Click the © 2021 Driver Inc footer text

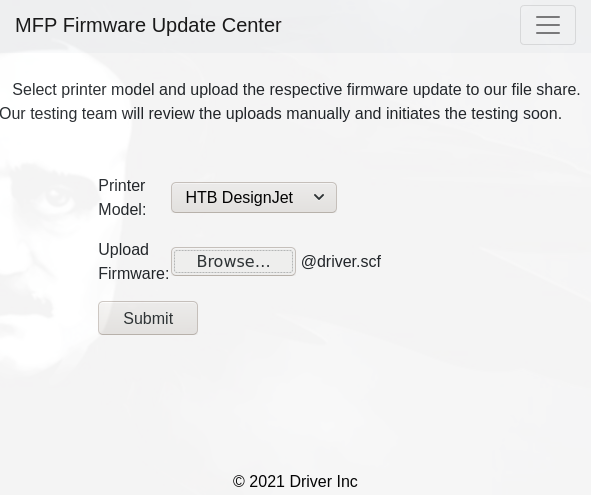click(295, 481)
